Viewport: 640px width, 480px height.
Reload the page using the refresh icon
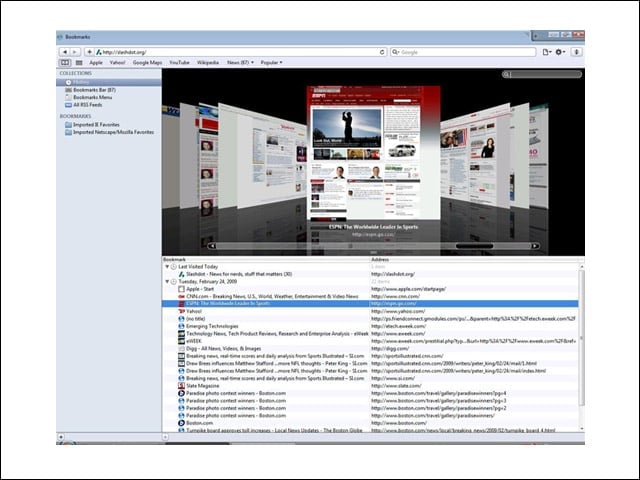382,52
